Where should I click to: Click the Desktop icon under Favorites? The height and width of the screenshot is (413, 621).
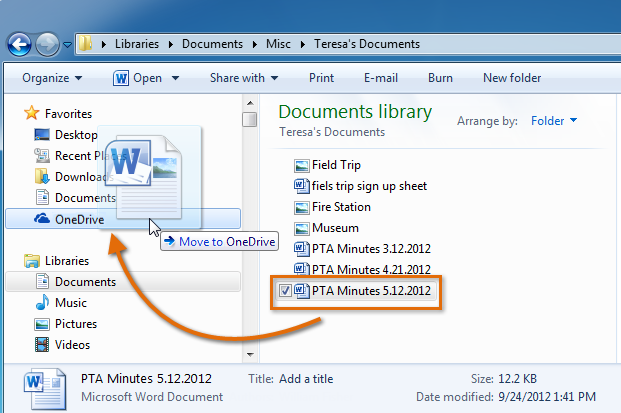coord(42,135)
